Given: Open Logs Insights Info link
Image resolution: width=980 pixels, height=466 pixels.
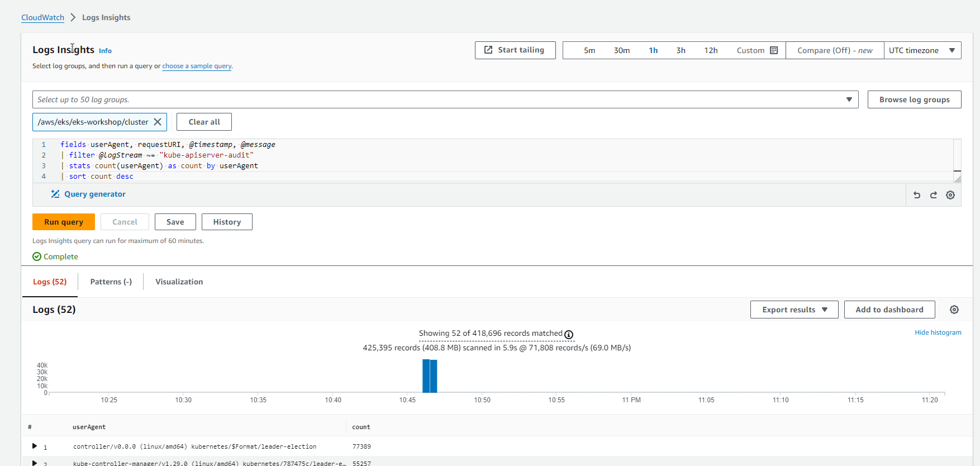Looking at the screenshot, I should 105,51.
